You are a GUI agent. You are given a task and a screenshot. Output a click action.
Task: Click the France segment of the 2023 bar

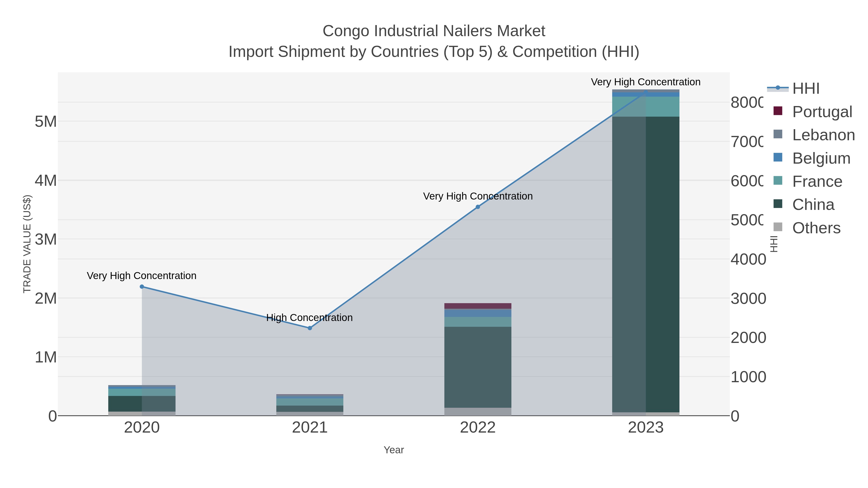[646, 107]
